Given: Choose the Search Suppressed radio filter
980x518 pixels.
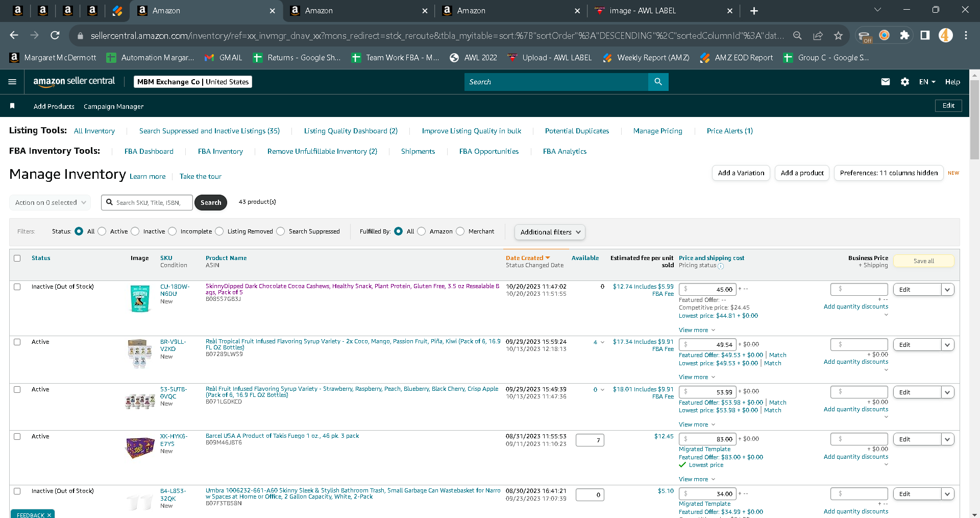Looking at the screenshot, I should click(281, 231).
